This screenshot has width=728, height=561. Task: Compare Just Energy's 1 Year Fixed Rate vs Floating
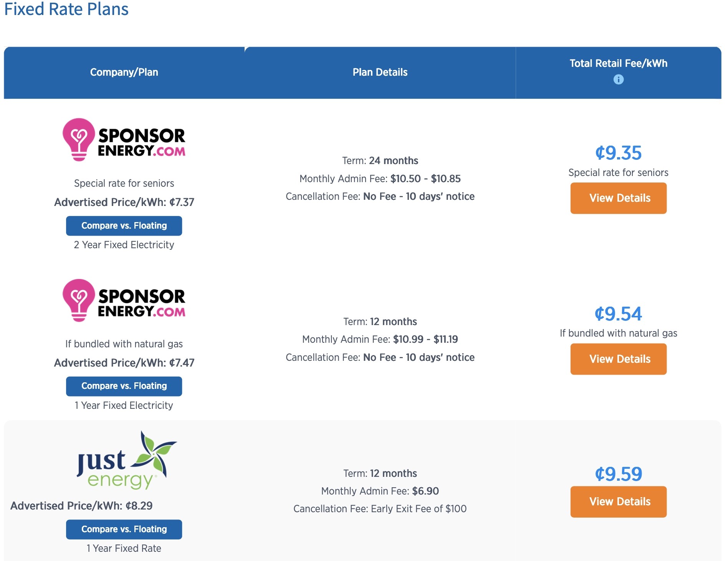tap(124, 529)
